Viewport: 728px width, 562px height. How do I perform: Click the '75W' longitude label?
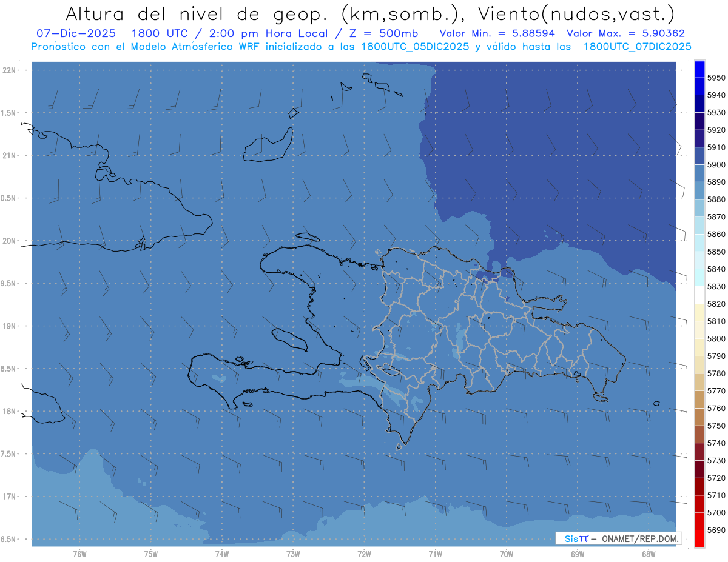click(151, 554)
